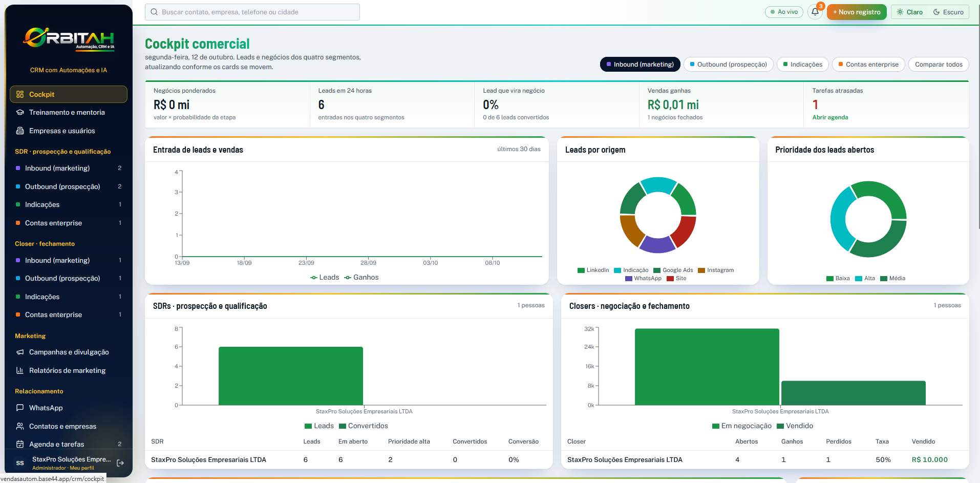Open SDR Inbound (marketing) in sidebar
The width and height of the screenshot is (980, 483).
click(x=69, y=168)
